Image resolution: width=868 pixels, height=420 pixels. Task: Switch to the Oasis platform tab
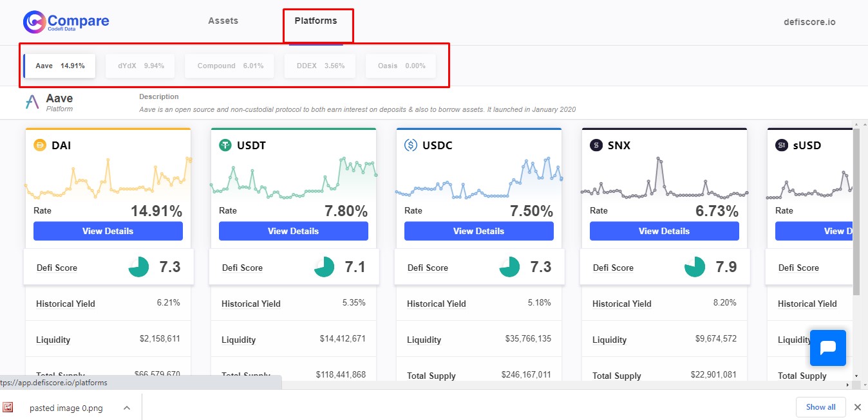coord(401,66)
